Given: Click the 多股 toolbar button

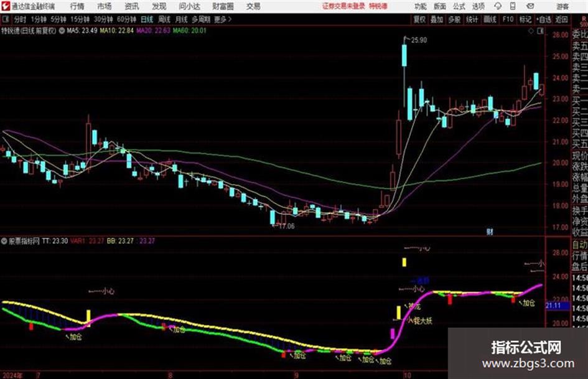Looking at the screenshot, I should tap(454, 19).
